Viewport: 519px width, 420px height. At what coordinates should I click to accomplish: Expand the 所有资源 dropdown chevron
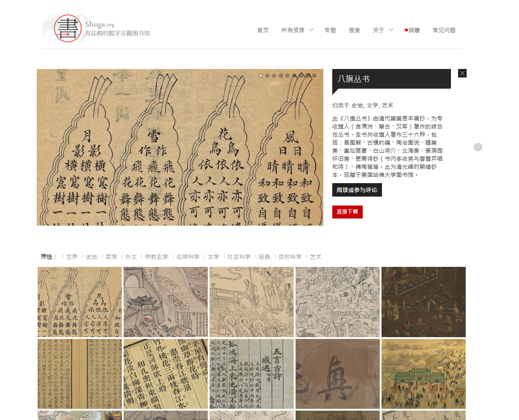312,30
